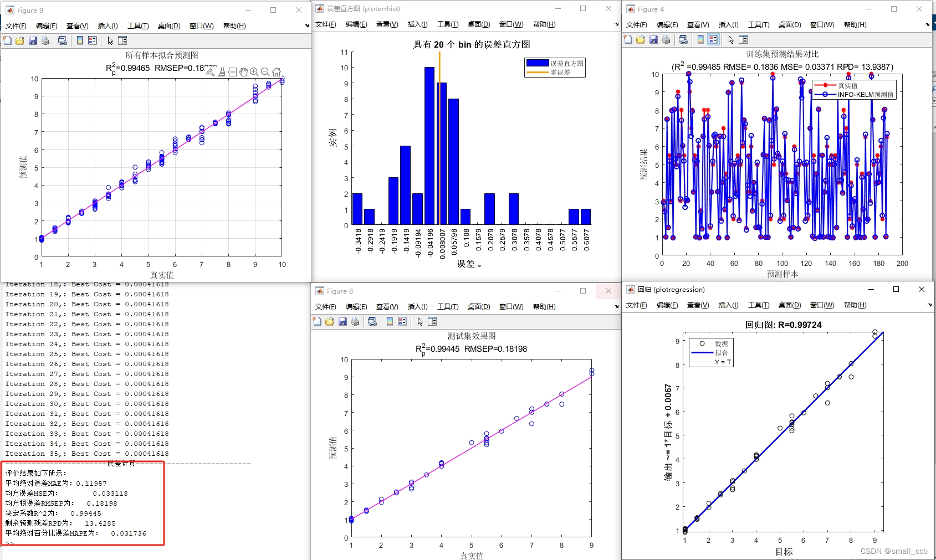Click Print icon in Figure 4 toolbar
936x560 pixels.
666,39
